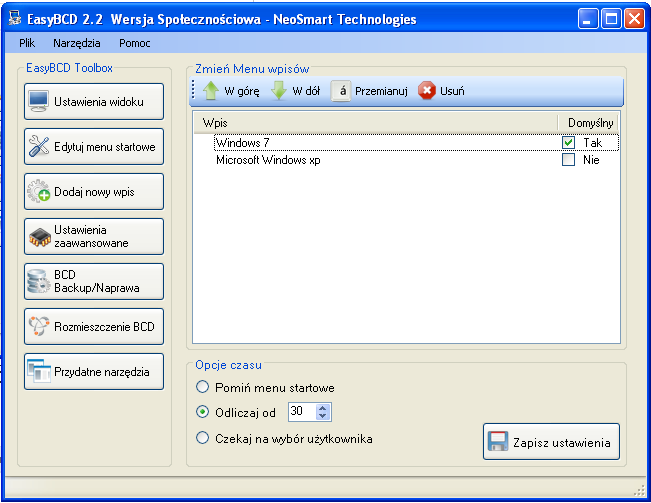Click the monitor icon for Ustawienia widoku
Screen dimensions: 651x503
click(39, 101)
